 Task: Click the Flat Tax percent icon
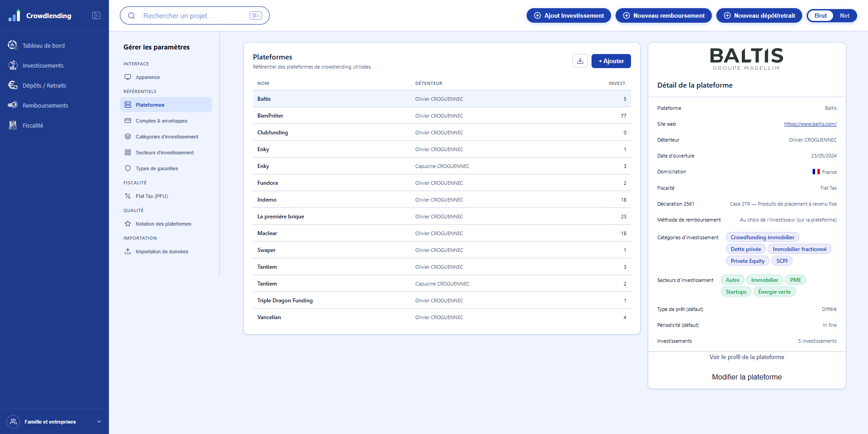tap(128, 196)
